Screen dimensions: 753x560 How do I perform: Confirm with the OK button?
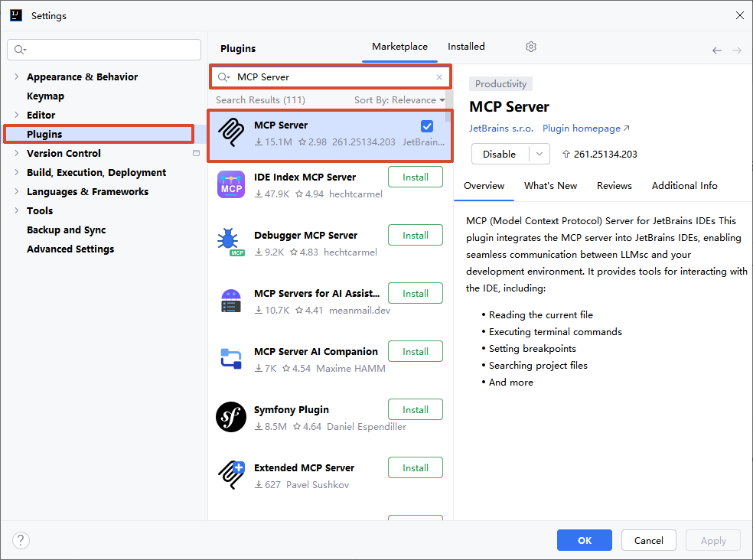coord(585,540)
